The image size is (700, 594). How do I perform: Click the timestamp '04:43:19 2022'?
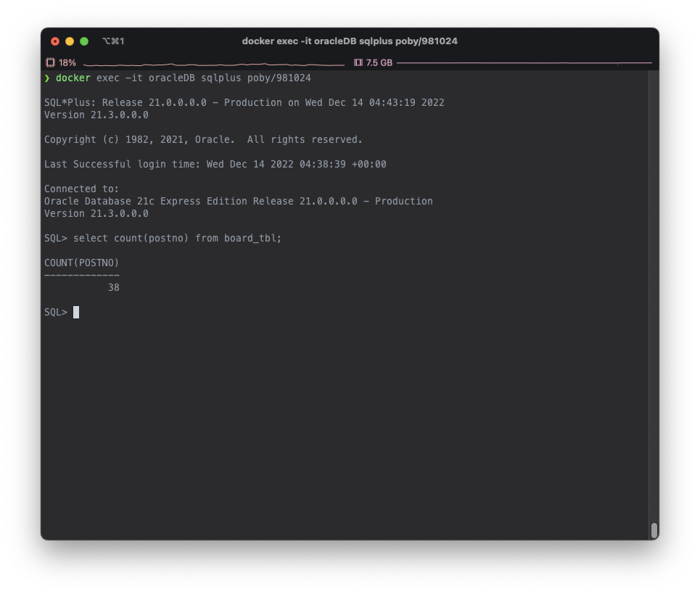coord(407,103)
